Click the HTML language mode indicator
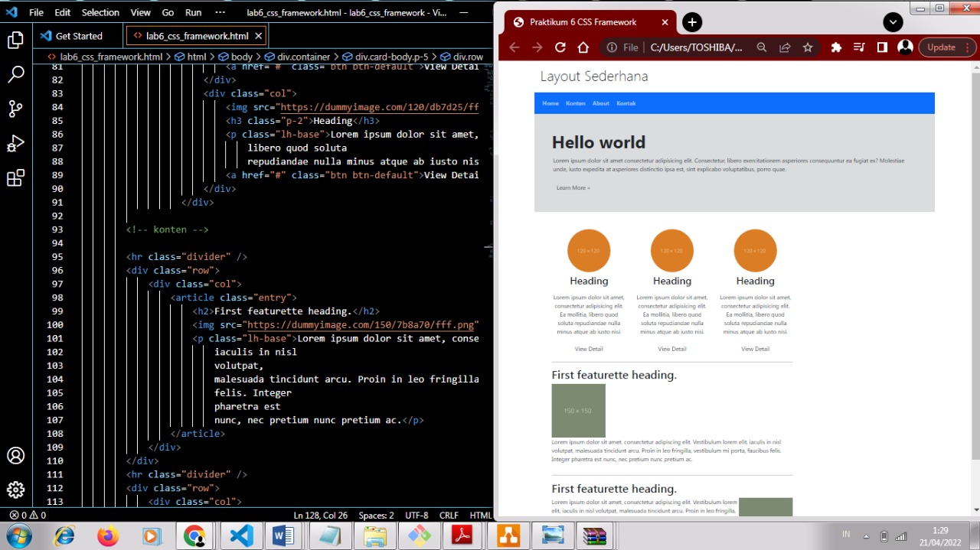The image size is (980, 550). [x=480, y=515]
